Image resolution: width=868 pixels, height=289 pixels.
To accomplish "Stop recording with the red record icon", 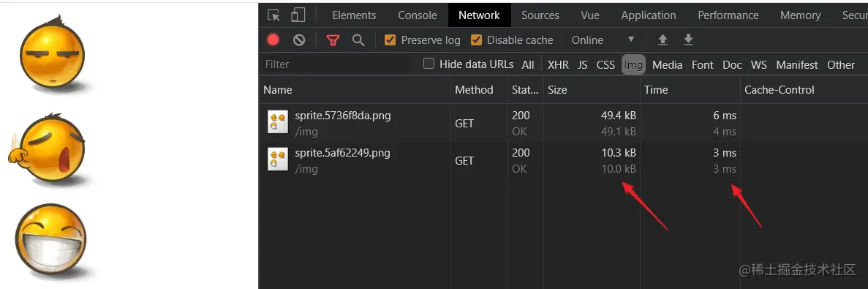I will (273, 40).
